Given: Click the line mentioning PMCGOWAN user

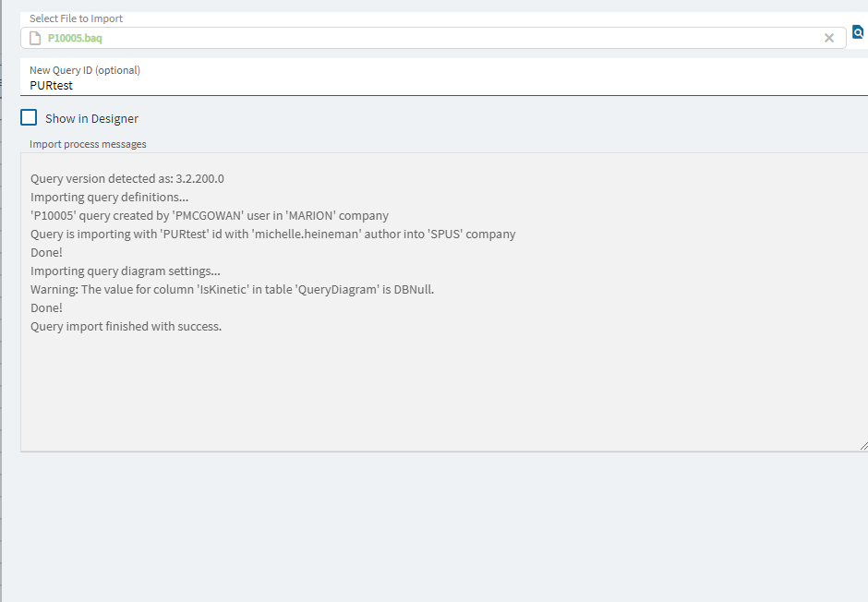Looking at the screenshot, I should [210, 215].
